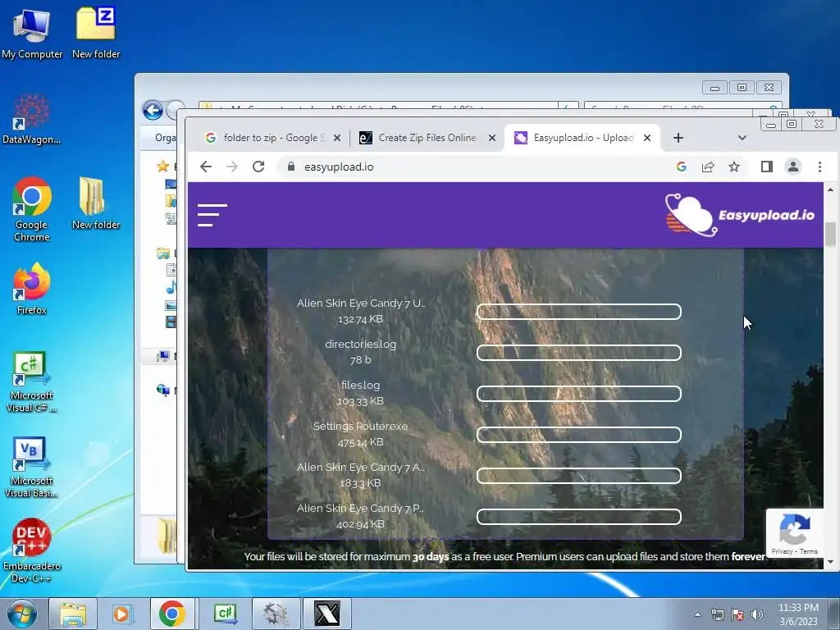
Task: Open the New folder beside Google Chrome
Action: tap(96, 203)
